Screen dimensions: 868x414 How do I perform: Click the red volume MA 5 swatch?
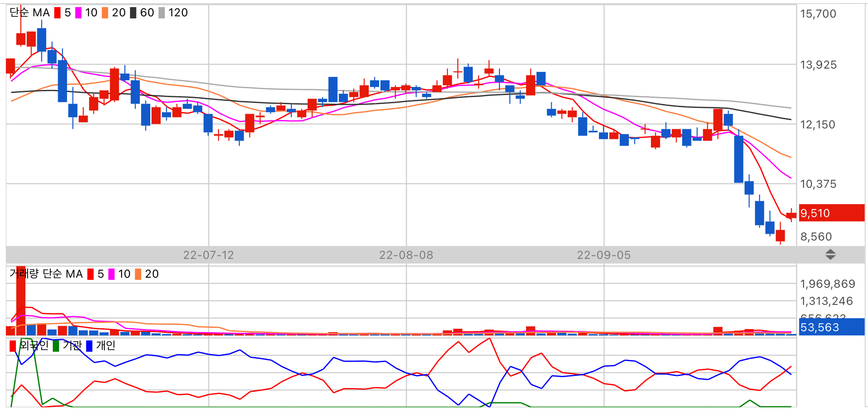[90, 274]
